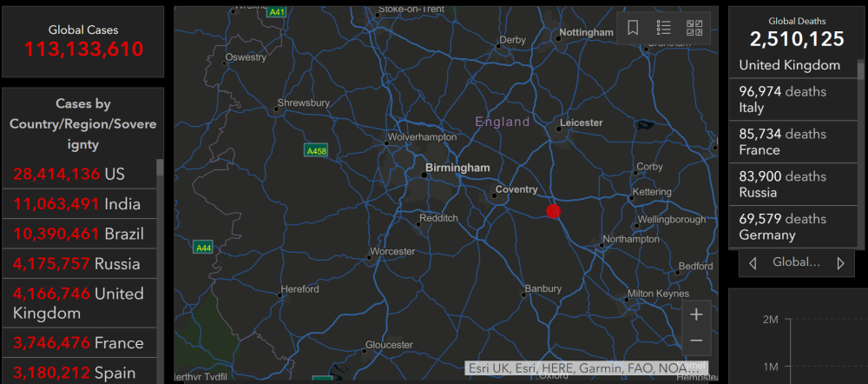868x384 pixels.
Task: Select Brazil in cases list
Action: pos(80,234)
